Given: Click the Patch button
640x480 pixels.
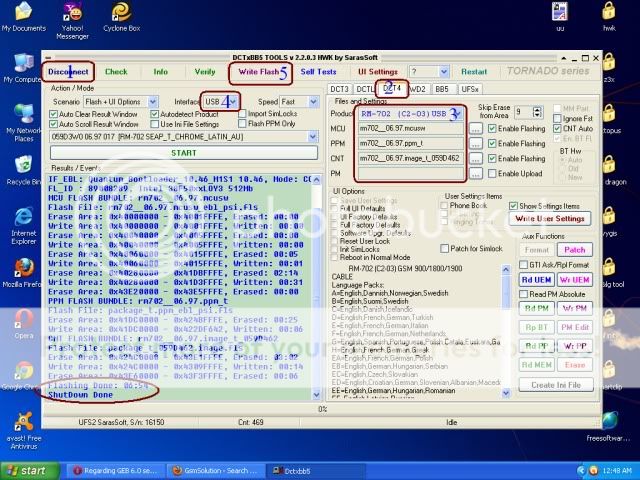Looking at the screenshot, I should [x=575, y=250].
